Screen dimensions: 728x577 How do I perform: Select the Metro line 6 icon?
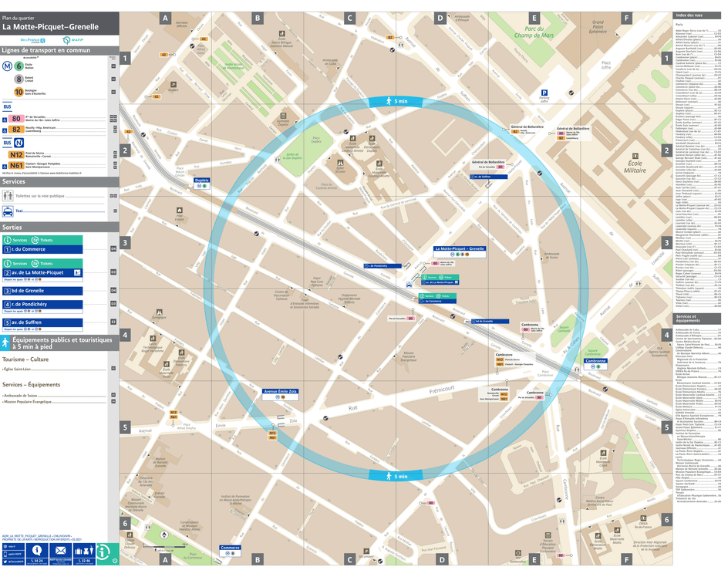tap(18, 67)
